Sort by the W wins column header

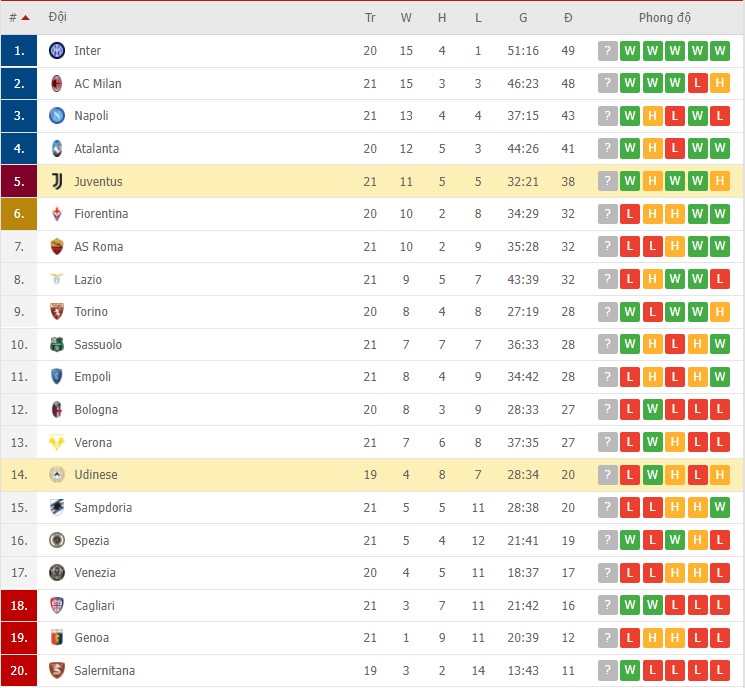click(x=406, y=17)
